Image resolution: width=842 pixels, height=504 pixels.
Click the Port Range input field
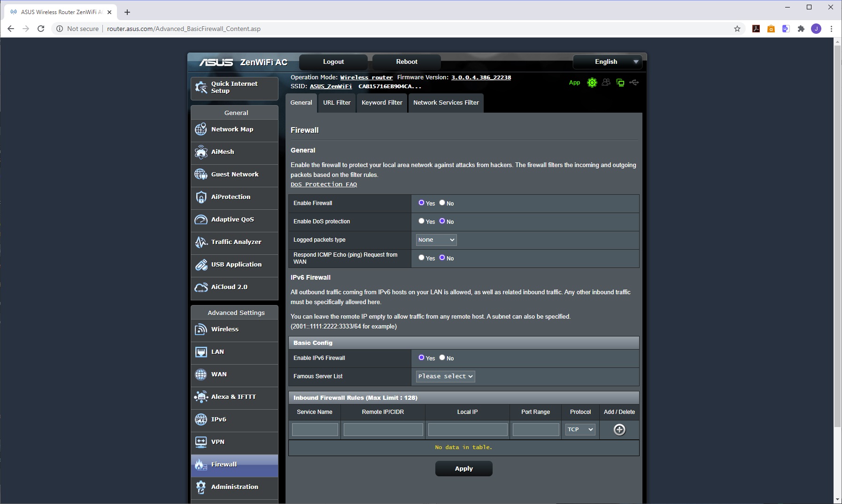[536, 429]
